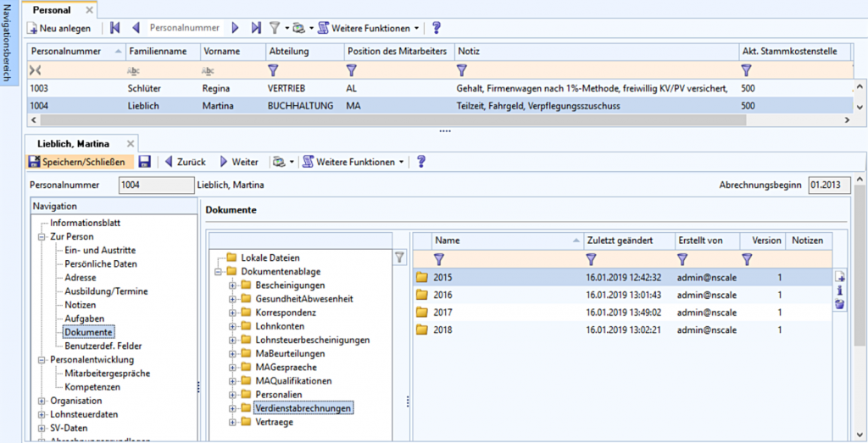Expand the Lohnkonten folder
The height and width of the screenshot is (443, 868).
[232, 327]
